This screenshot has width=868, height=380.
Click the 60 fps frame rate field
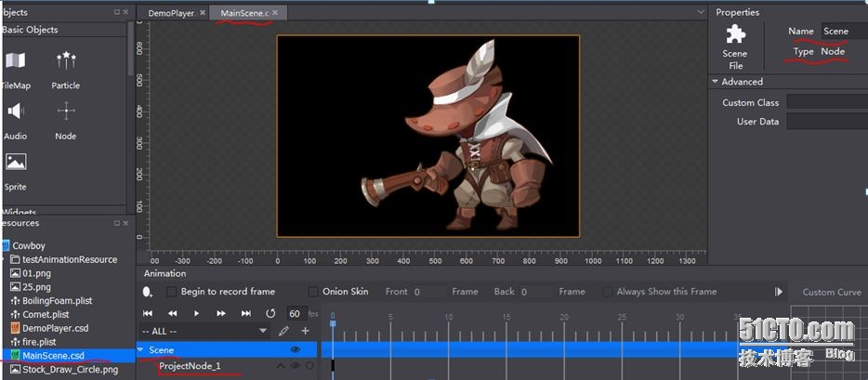[x=295, y=314]
